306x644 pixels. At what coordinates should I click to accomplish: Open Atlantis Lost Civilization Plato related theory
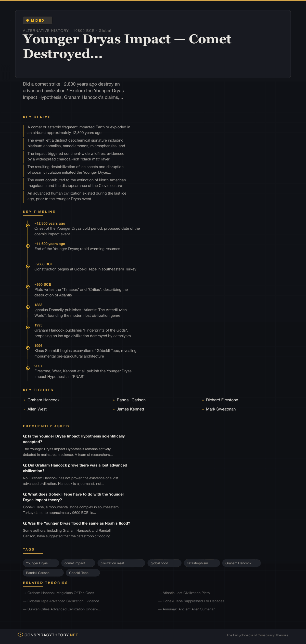point(186,593)
